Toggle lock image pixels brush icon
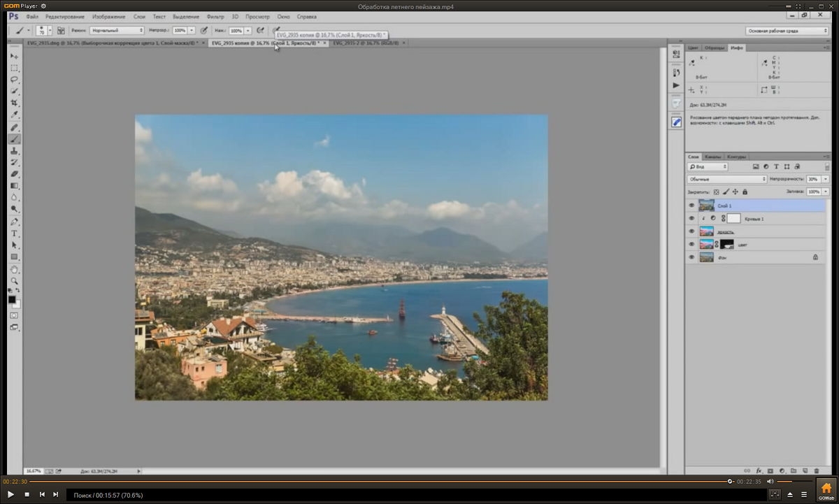Screen dimensions: 839x504 [725, 192]
